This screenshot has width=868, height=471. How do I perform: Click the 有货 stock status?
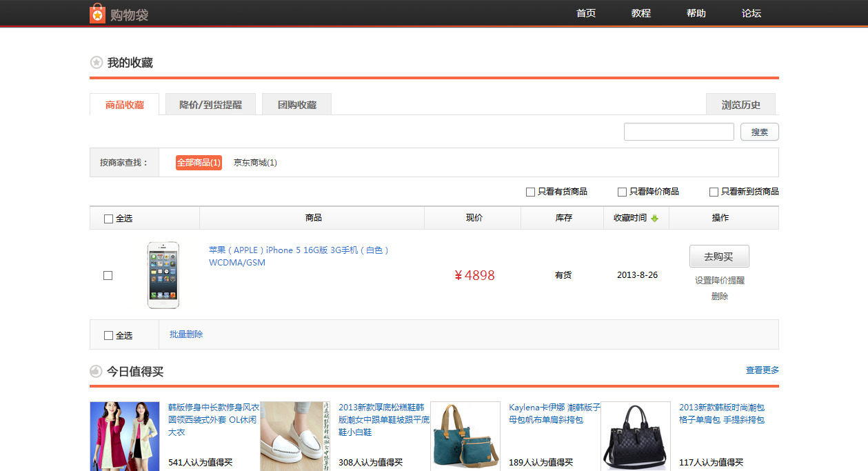pyautogui.click(x=563, y=275)
